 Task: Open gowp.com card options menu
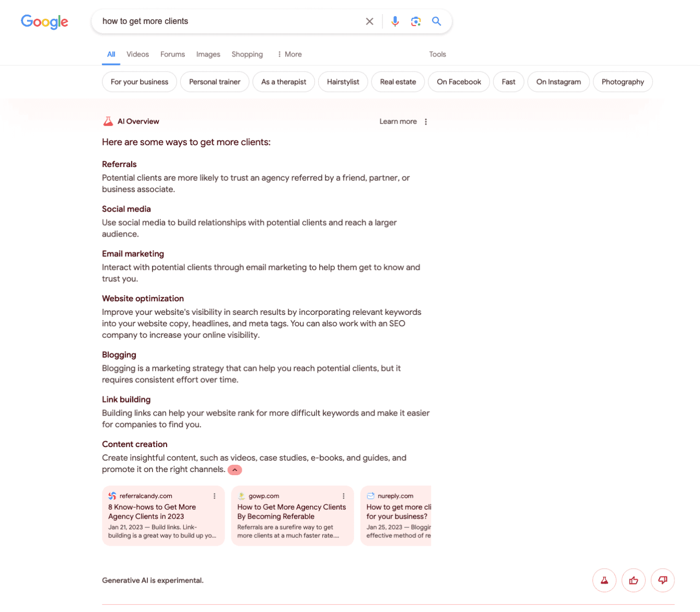pos(343,496)
